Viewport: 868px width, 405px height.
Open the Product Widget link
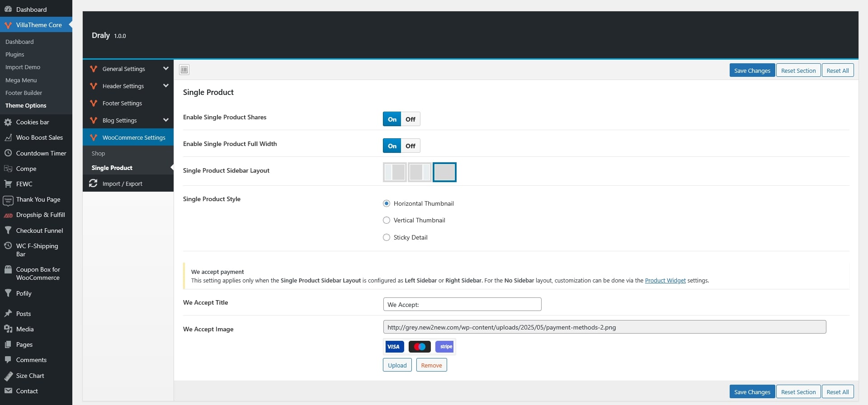(x=665, y=281)
